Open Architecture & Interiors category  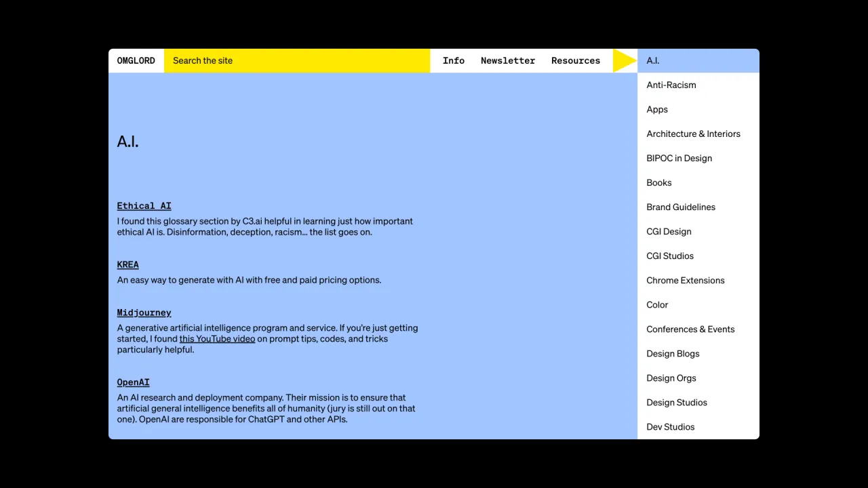click(698, 134)
